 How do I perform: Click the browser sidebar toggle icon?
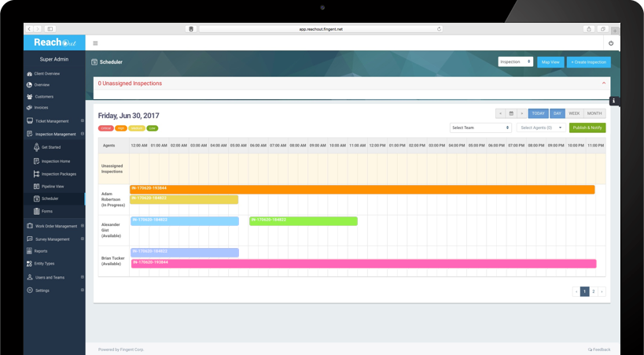(50, 29)
